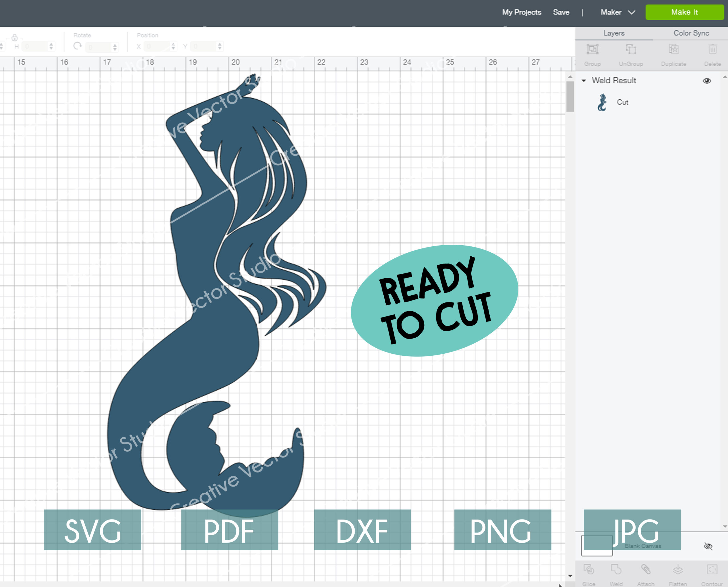
Task: Click the green Make It button
Action: point(684,12)
